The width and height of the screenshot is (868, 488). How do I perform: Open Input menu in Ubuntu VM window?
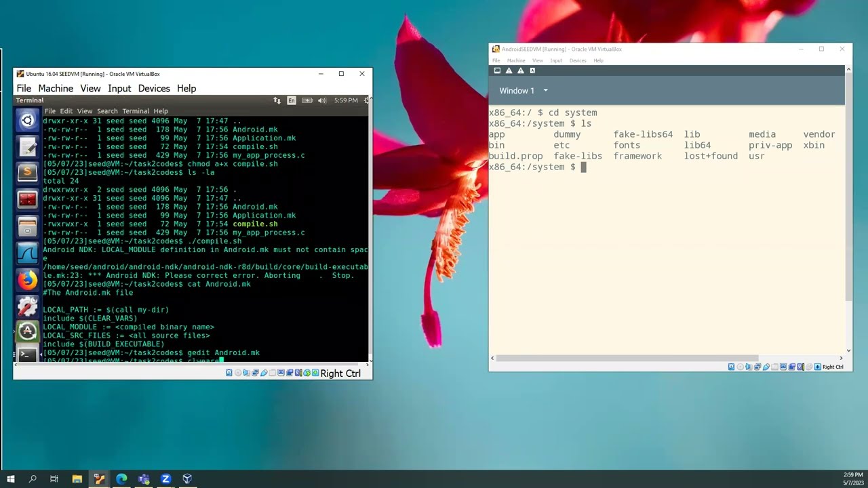[x=119, y=88]
